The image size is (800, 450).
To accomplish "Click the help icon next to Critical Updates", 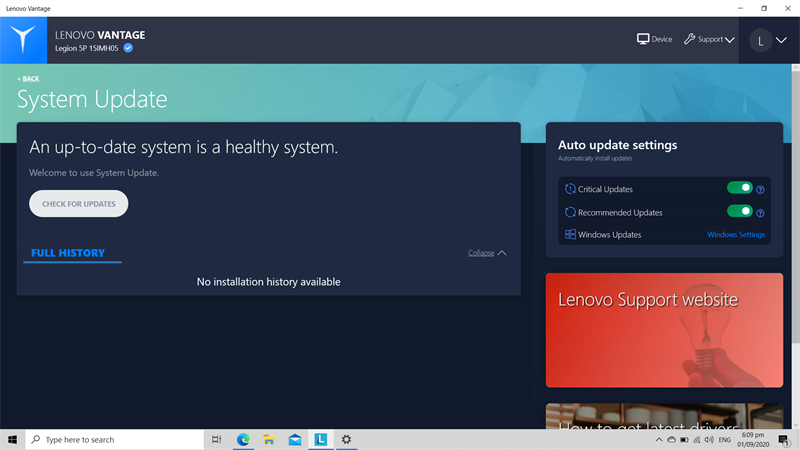I will (x=760, y=190).
